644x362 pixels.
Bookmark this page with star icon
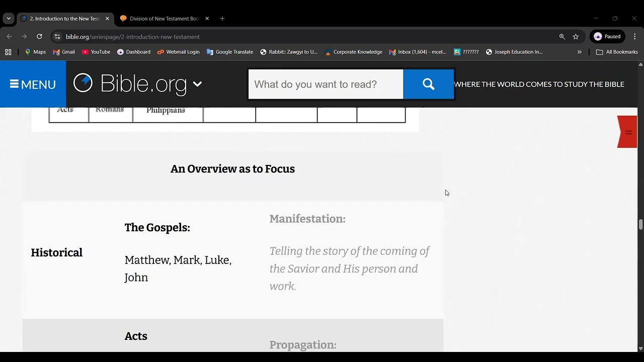[x=576, y=37]
